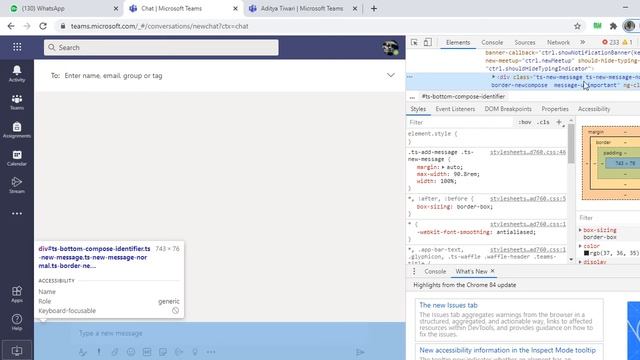Open new accessibility information tooltip link
640x360 pixels.
click(507, 350)
